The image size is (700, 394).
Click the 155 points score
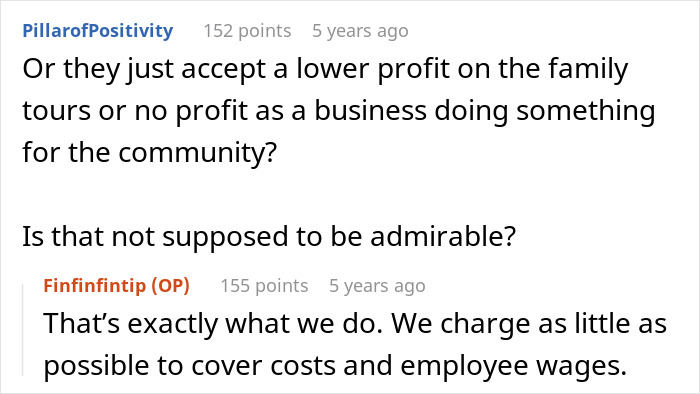coord(264,286)
